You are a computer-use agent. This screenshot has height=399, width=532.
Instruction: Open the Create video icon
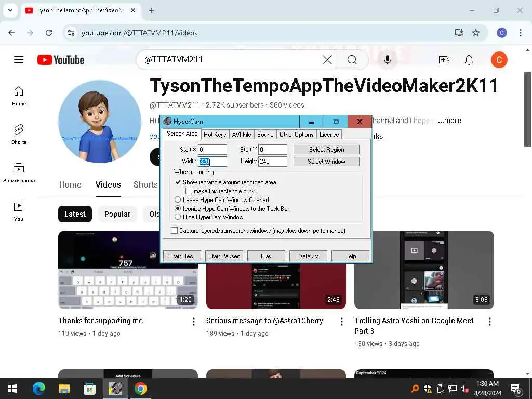[444, 60]
